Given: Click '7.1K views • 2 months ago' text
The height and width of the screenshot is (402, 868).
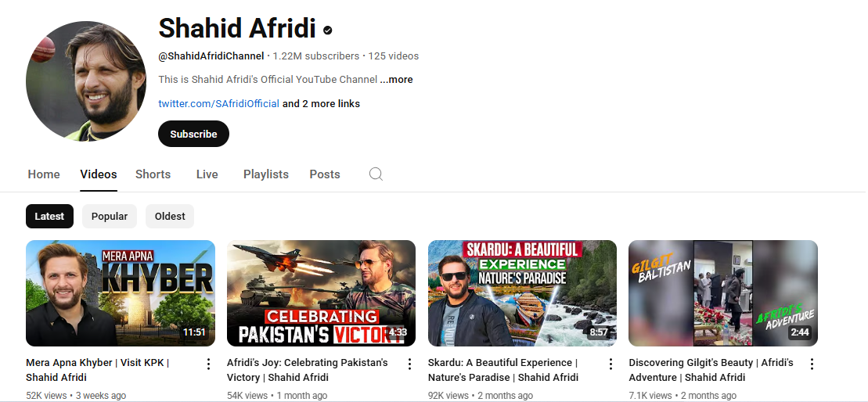Looking at the screenshot, I should click(x=683, y=396).
